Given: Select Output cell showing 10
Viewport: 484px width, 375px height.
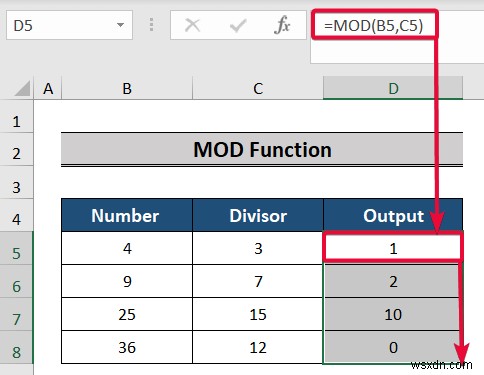Looking at the screenshot, I should coord(393,314).
